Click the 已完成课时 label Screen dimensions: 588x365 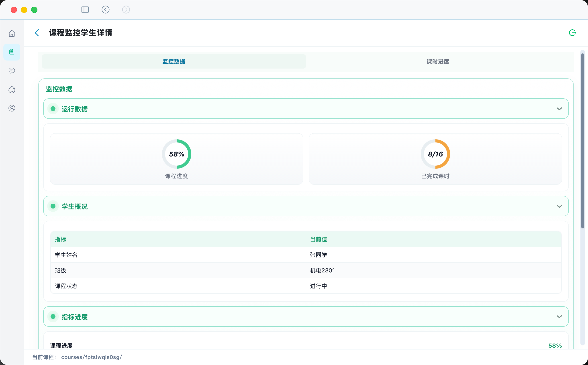pyautogui.click(x=435, y=176)
